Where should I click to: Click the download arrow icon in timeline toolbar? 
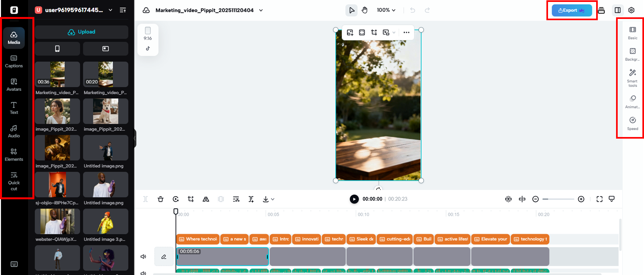[265, 199]
